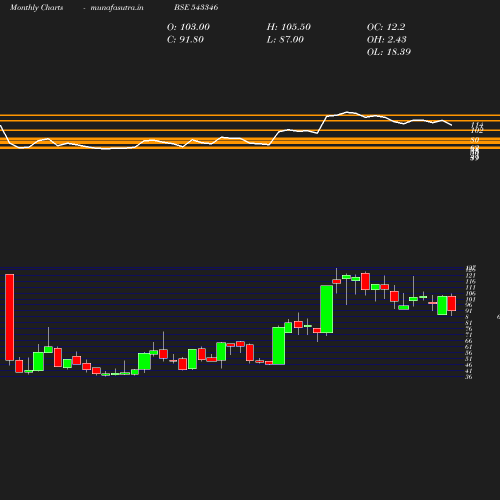Click the 'OH: 2.43' value

tap(387, 40)
